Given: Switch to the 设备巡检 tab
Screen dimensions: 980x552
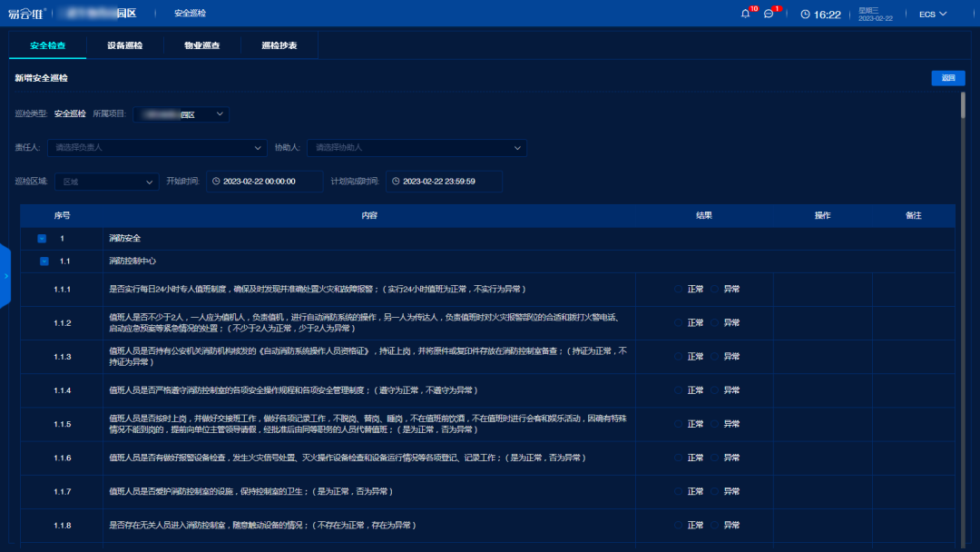Looking at the screenshot, I should pyautogui.click(x=124, y=45).
